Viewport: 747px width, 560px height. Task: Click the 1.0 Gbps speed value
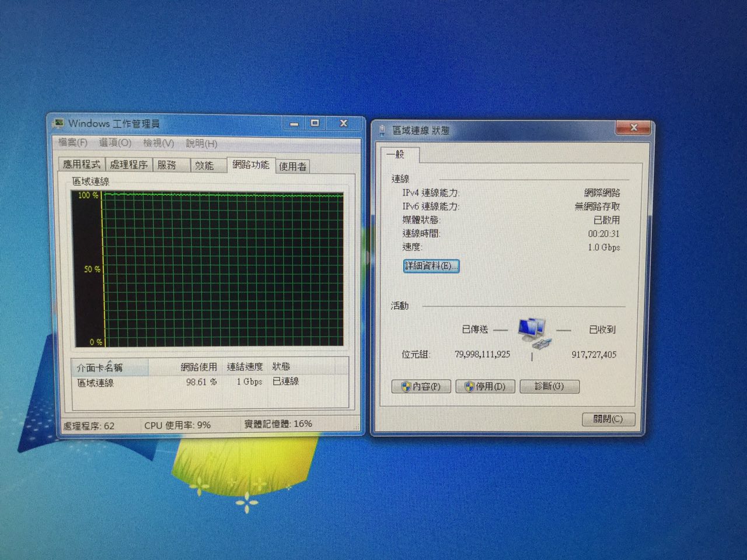click(604, 247)
